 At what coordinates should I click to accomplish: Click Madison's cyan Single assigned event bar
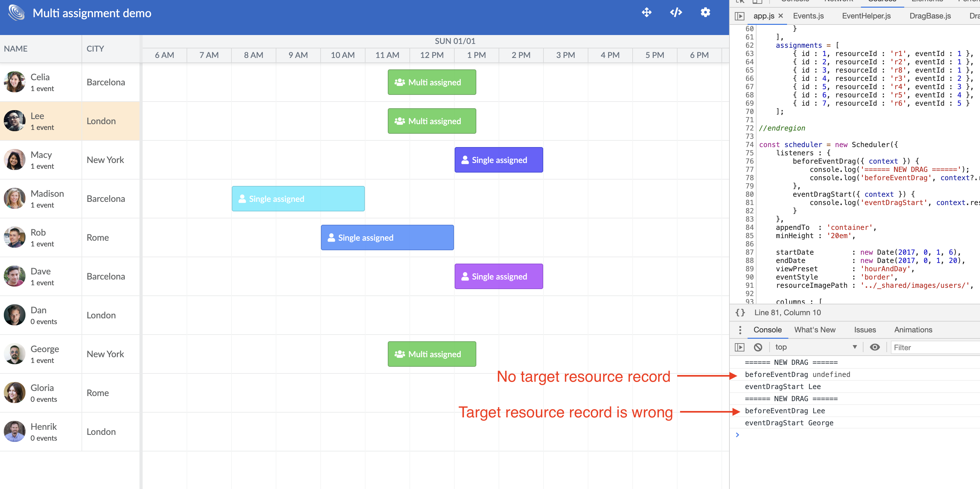(298, 199)
